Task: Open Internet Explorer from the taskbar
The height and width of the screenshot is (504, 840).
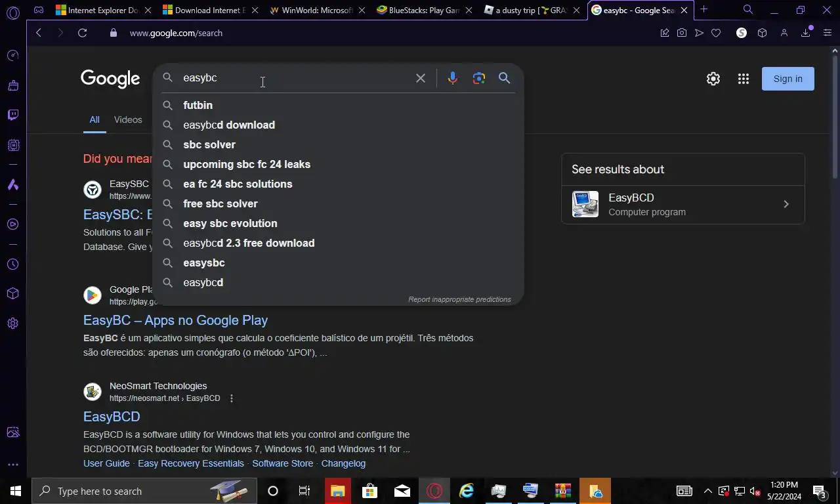Action: click(467, 491)
